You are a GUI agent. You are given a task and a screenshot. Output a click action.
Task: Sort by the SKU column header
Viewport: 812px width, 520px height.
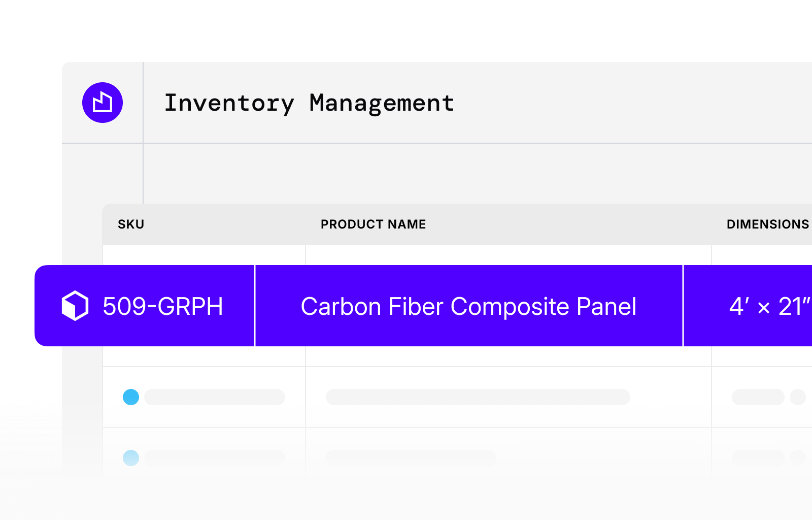131,224
